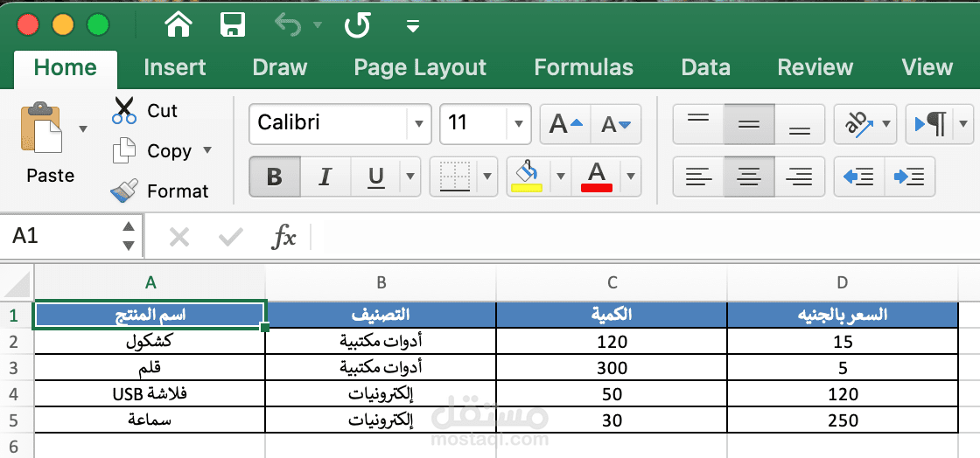Viewport: 980px width, 458px height.
Task: Toggle Bold formatting
Action: 275,177
